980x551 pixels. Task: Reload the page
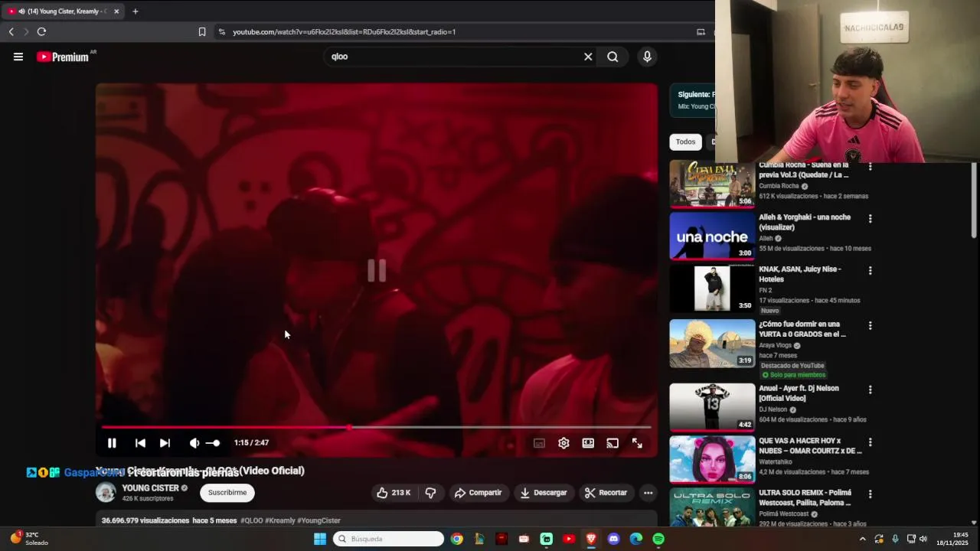click(x=41, y=31)
